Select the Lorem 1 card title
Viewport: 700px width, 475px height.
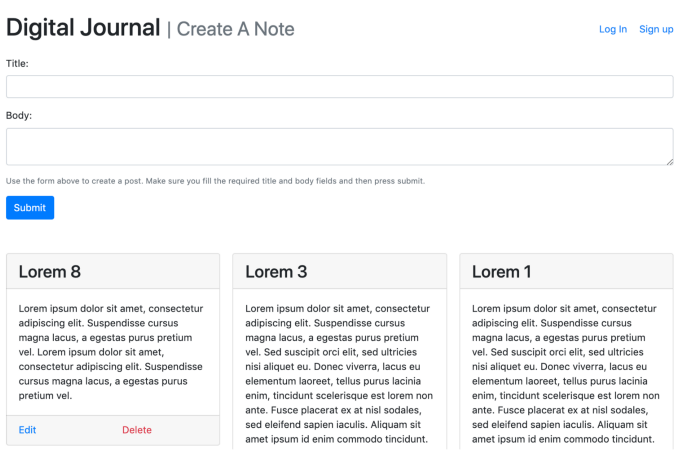click(x=501, y=271)
